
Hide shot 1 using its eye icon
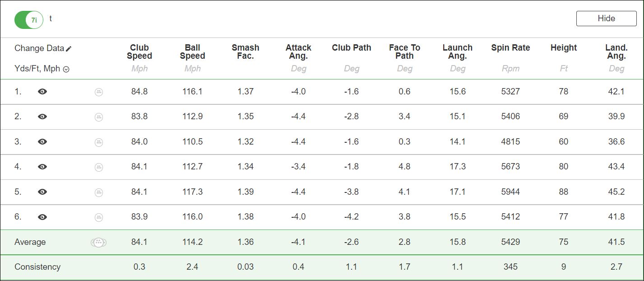(x=42, y=92)
